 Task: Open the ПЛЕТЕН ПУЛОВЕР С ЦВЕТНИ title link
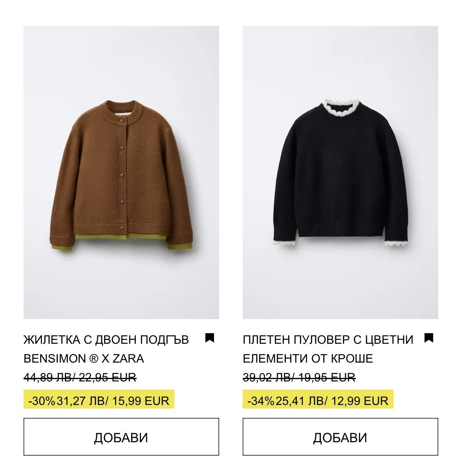328,339
